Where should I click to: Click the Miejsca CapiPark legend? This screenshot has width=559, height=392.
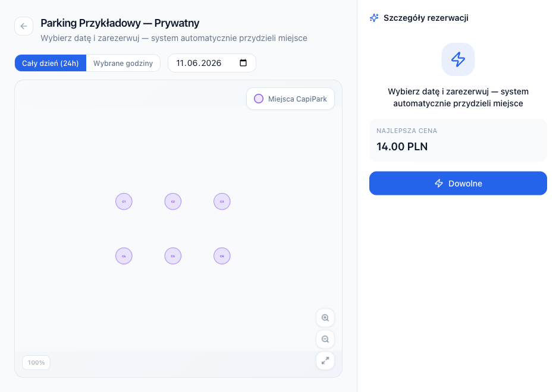291,99
